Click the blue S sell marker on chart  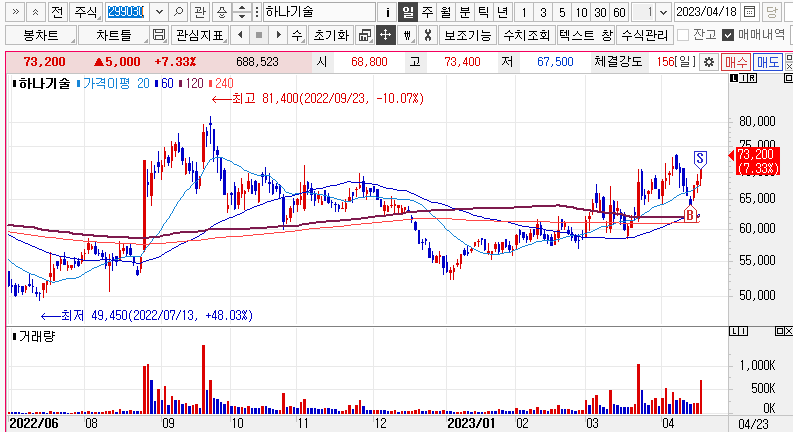click(x=700, y=159)
